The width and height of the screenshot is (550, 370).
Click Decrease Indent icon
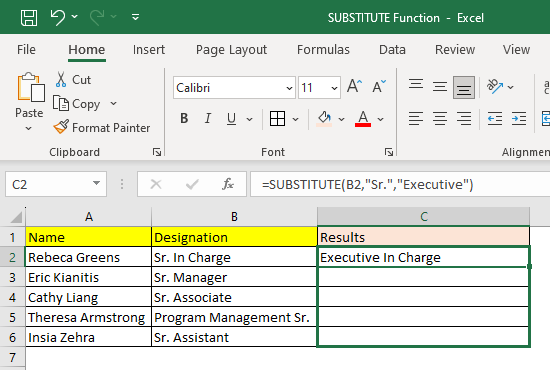click(495, 119)
